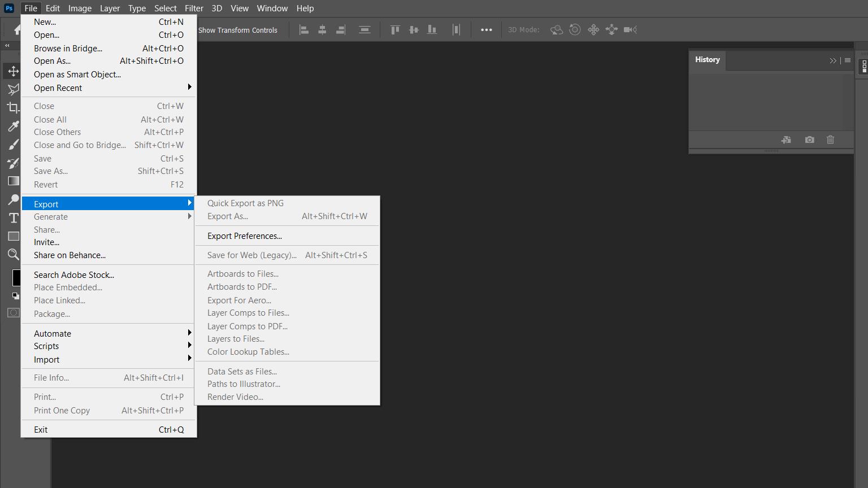Select the Crop tool
The width and height of the screenshot is (868, 488).
click(x=13, y=107)
